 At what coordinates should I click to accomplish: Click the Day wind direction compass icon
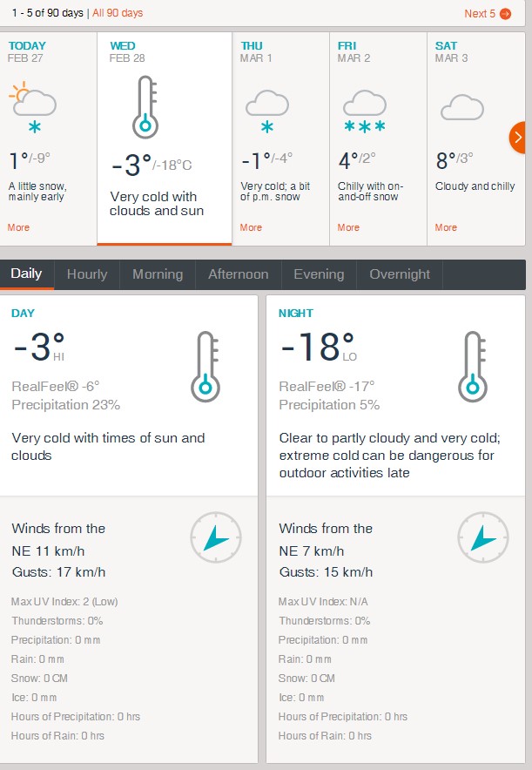click(x=214, y=538)
